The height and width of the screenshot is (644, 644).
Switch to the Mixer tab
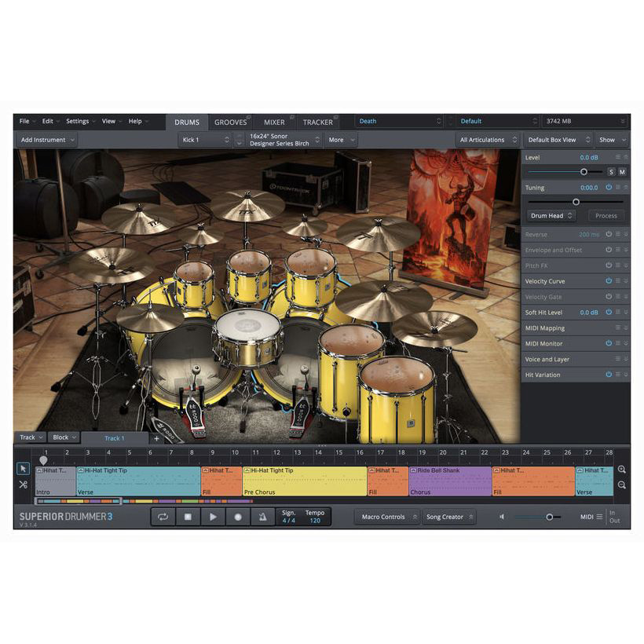[x=274, y=123]
